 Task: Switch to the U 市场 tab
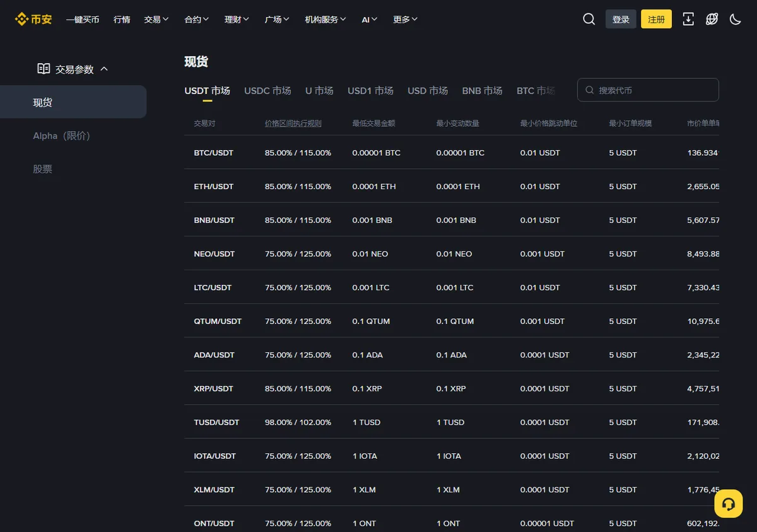coord(319,91)
